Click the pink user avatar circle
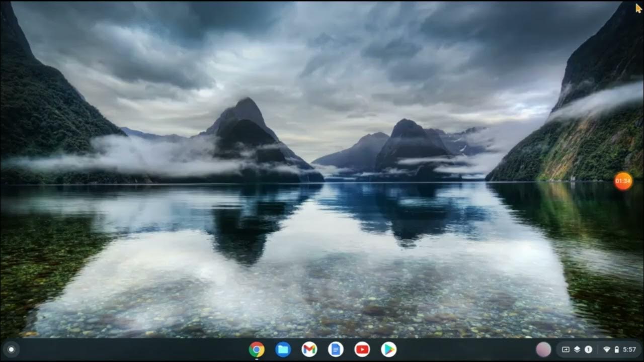This screenshot has width=644, height=362. tap(543, 349)
